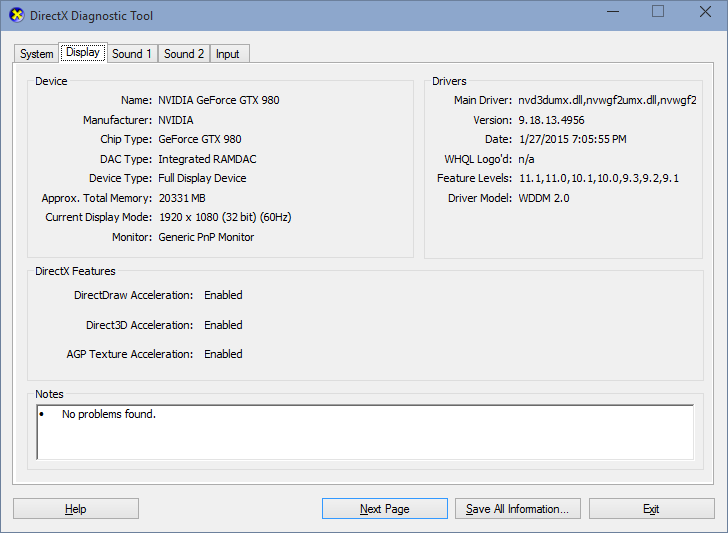Click the Feature Levels value list
Image resolution: width=728 pixels, height=533 pixels.
click(598, 178)
